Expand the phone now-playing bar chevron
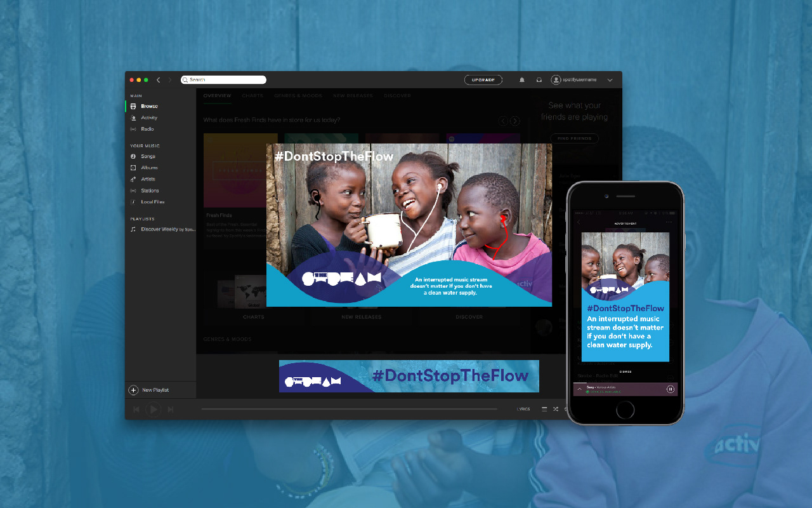The width and height of the screenshot is (812, 508). (580, 389)
